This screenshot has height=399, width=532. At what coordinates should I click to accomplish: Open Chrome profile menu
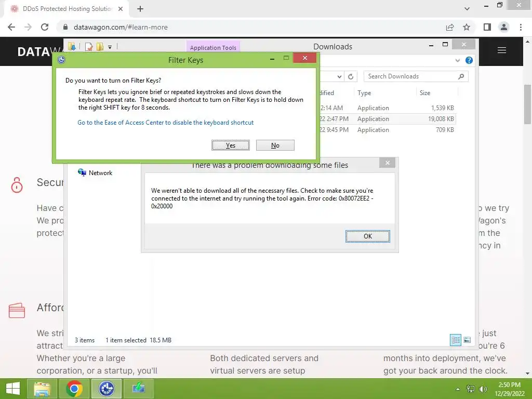(504, 27)
